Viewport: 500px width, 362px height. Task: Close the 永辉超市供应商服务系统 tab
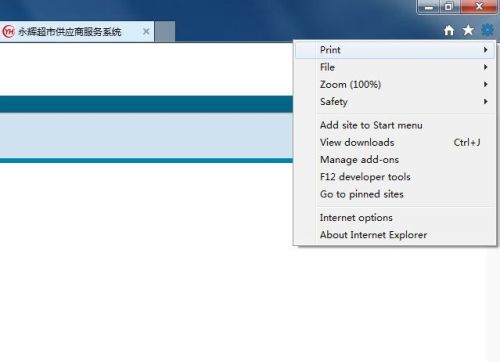coord(146,32)
